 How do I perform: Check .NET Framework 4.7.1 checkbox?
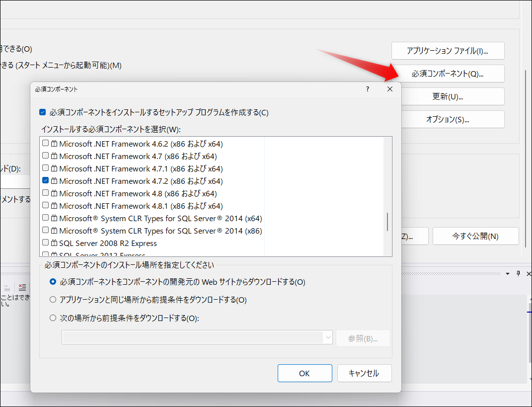[45, 168]
